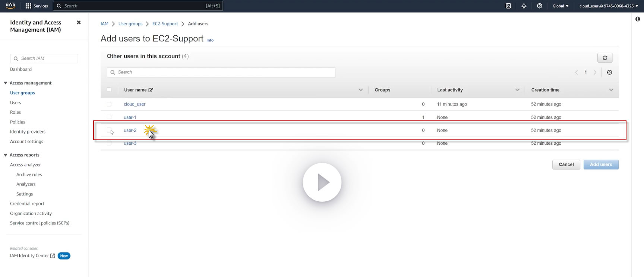Click the page number 1 in pagination
The image size is (644, 277).
pyautogui.click(x=585, y=72)
